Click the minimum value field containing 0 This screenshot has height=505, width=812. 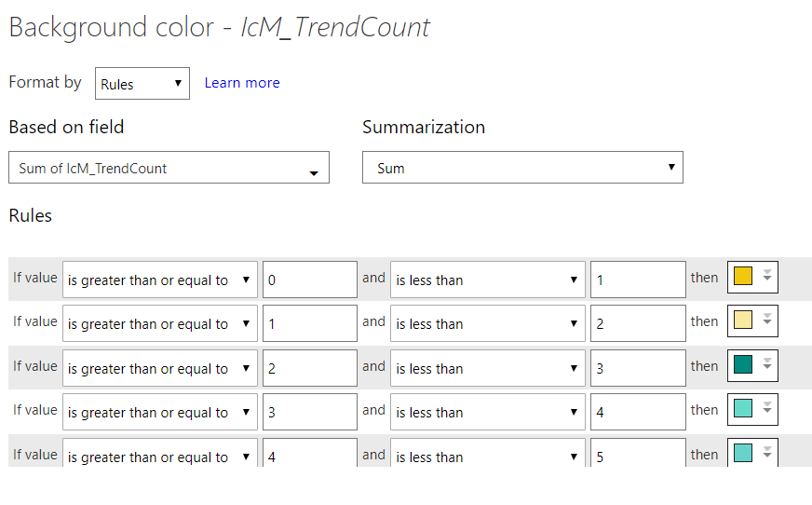310,280
